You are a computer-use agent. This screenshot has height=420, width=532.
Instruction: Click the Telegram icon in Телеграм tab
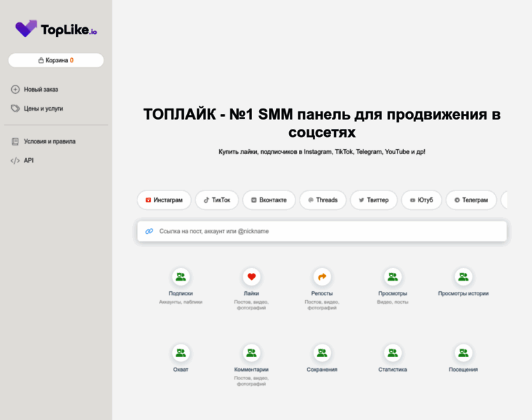[x=457, y=200]
